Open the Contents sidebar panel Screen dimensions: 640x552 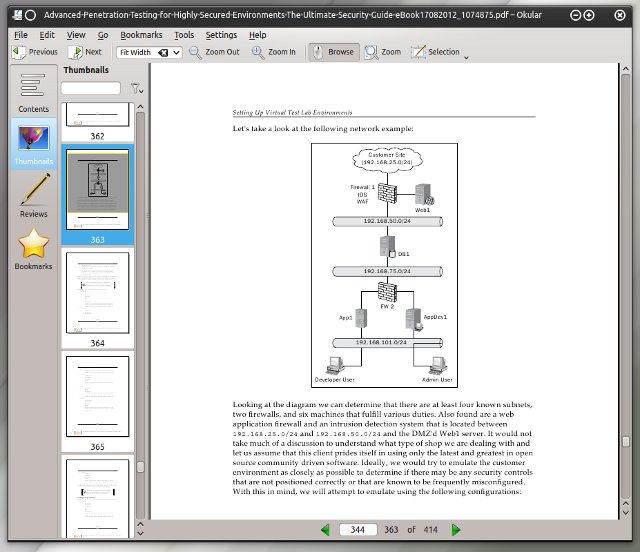click(33, 92)
